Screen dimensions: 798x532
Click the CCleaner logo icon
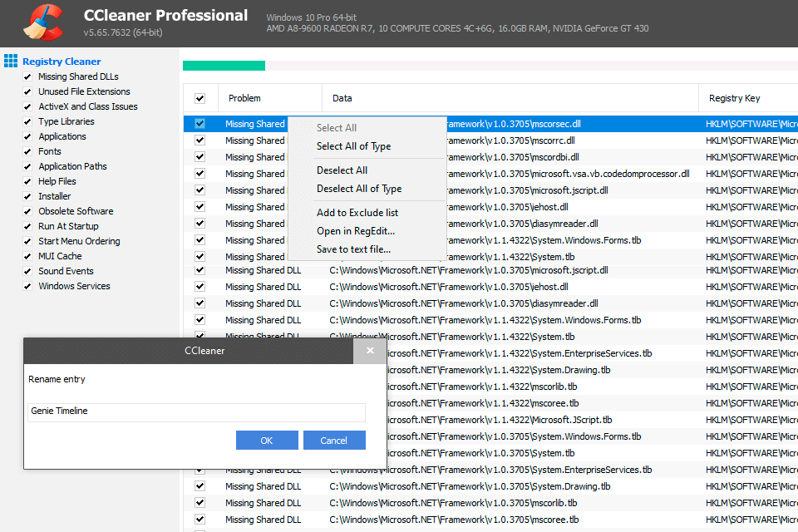(40, 22)
